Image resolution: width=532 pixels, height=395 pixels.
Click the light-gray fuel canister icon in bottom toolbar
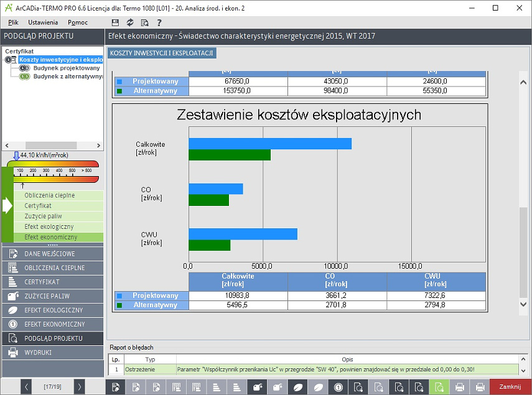pos(278,387)
